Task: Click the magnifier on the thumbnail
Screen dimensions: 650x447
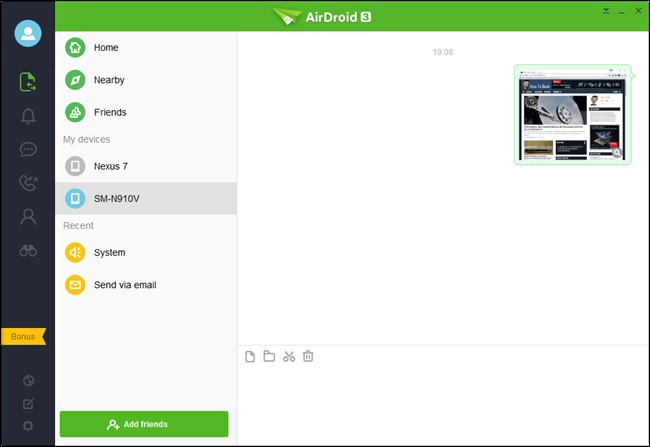Action: click(617, 153)
